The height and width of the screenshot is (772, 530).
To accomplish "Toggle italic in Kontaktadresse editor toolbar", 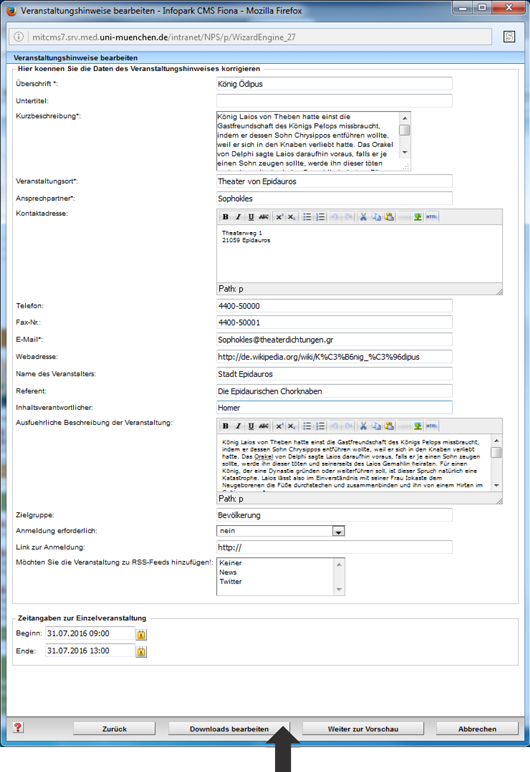I will pyautogui.click(x=238, y=217).
